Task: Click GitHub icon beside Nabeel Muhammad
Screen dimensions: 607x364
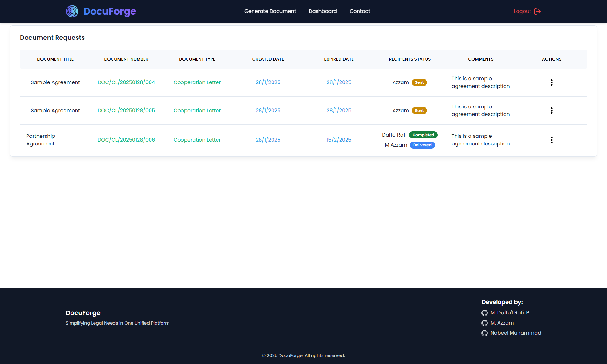Action: (x=484, y=333)
